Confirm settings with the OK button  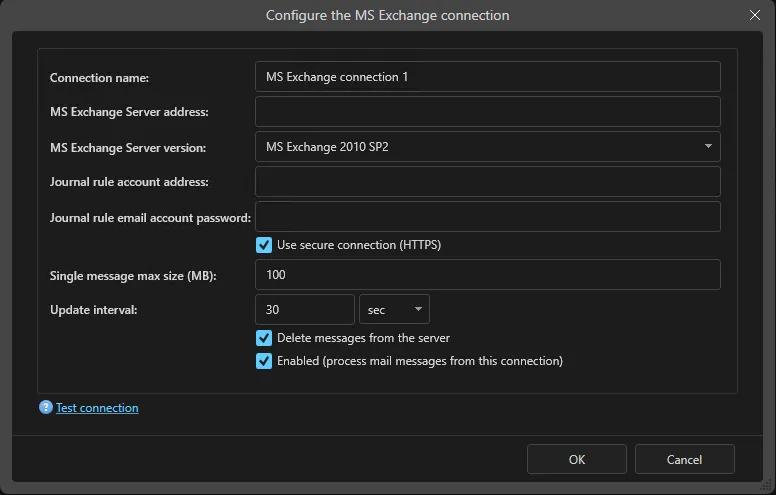(x=577, y=459)
